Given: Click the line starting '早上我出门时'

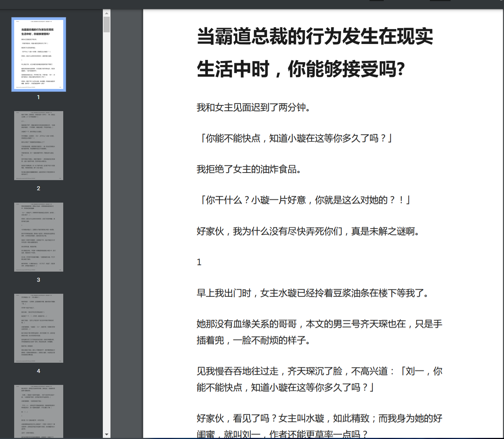Looking at the screenshot, I should [313, 293].
